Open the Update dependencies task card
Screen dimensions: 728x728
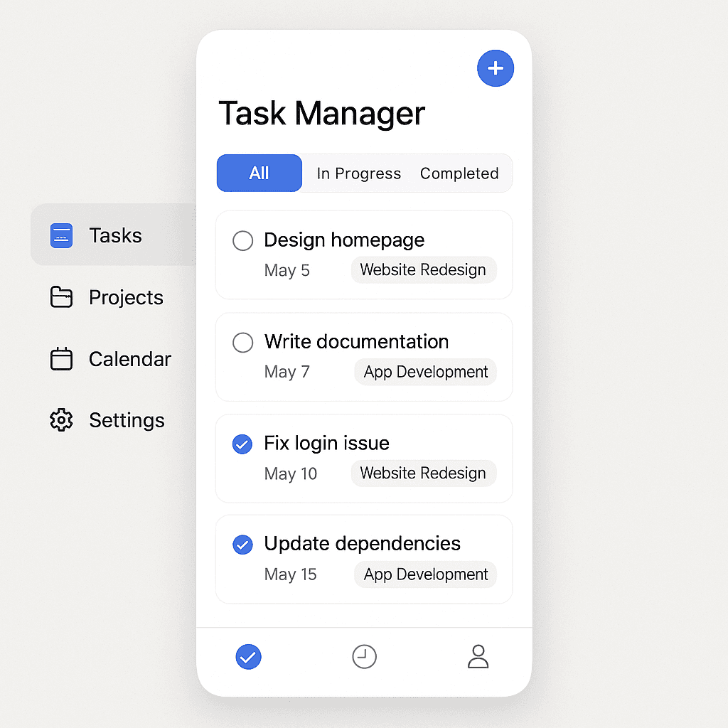coord(364,560)
